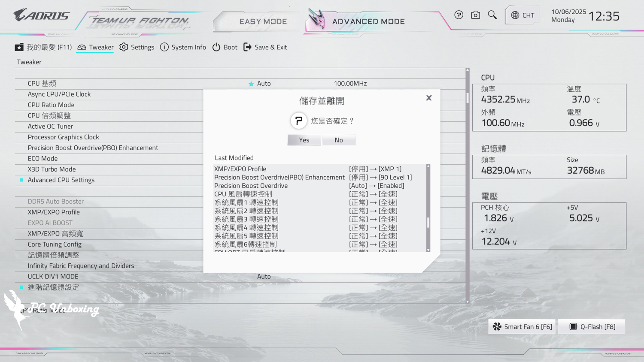The image size is (644, 362).
Task: Open the Save & Exit tab
Action: (x=265, y=47)
